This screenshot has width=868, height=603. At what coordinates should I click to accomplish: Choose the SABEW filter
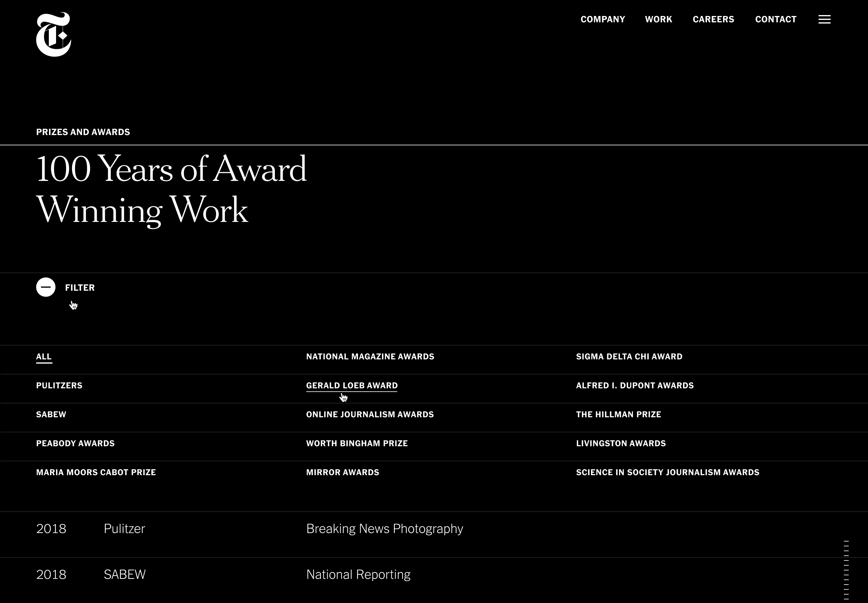[51, 415]
